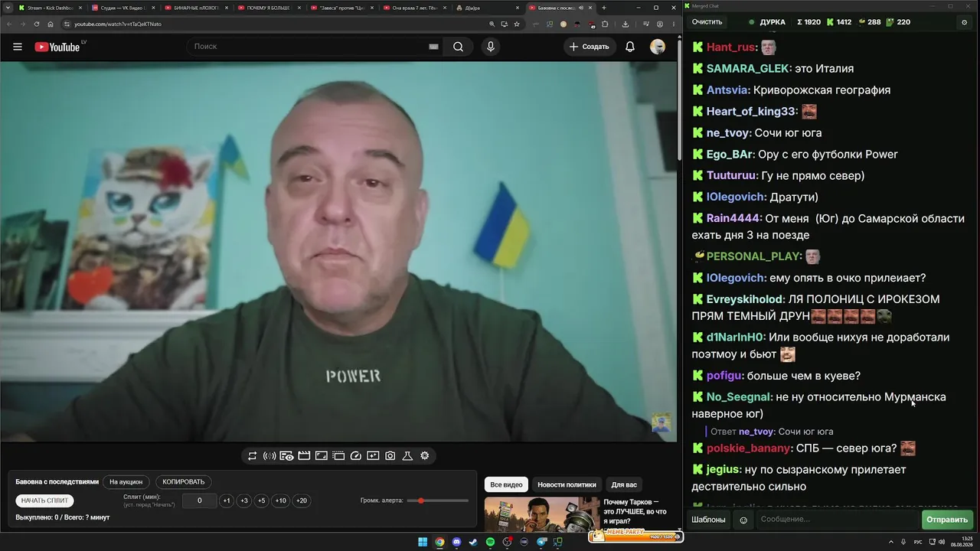Click the broadcast signal icon in stream toolbar
The width and height of the screenshot is (980, 551).
[x=269, y=456]
